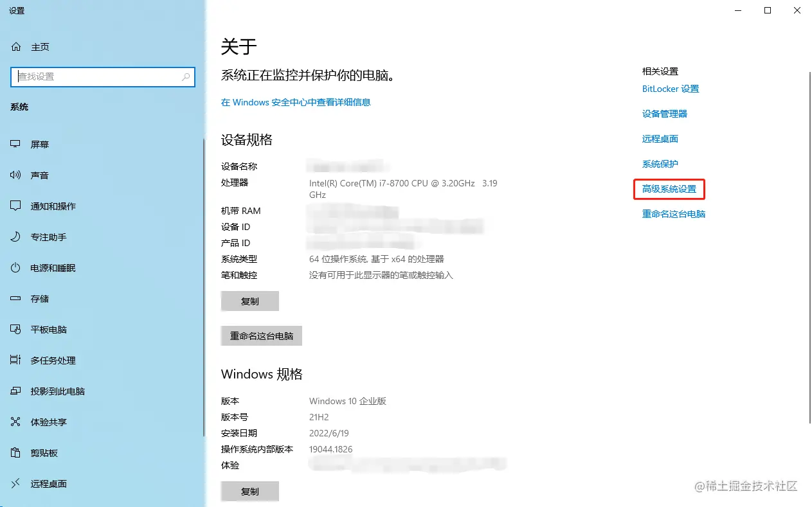812x507 pixels.
Task: Open the BitLocker 设置 link
Action: 671,89
